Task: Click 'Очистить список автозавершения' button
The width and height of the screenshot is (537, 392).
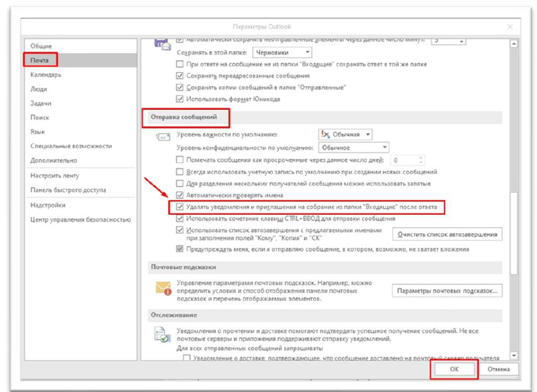Action: [x=448, y=235]
